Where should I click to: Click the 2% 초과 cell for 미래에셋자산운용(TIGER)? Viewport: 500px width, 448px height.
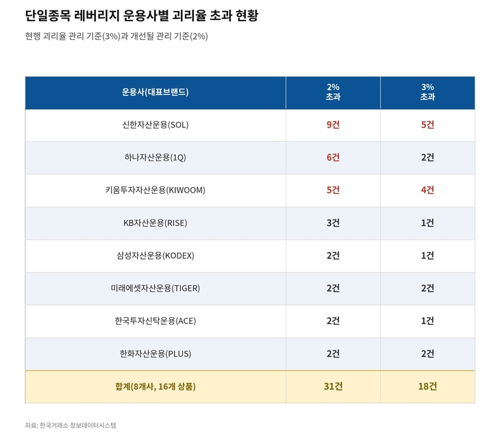click(333, 288)
